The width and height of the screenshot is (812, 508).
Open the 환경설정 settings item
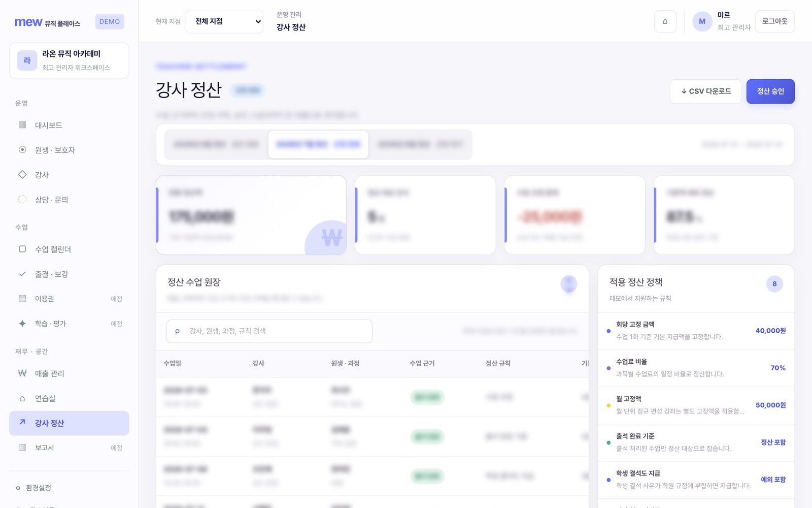pos(69,488)
